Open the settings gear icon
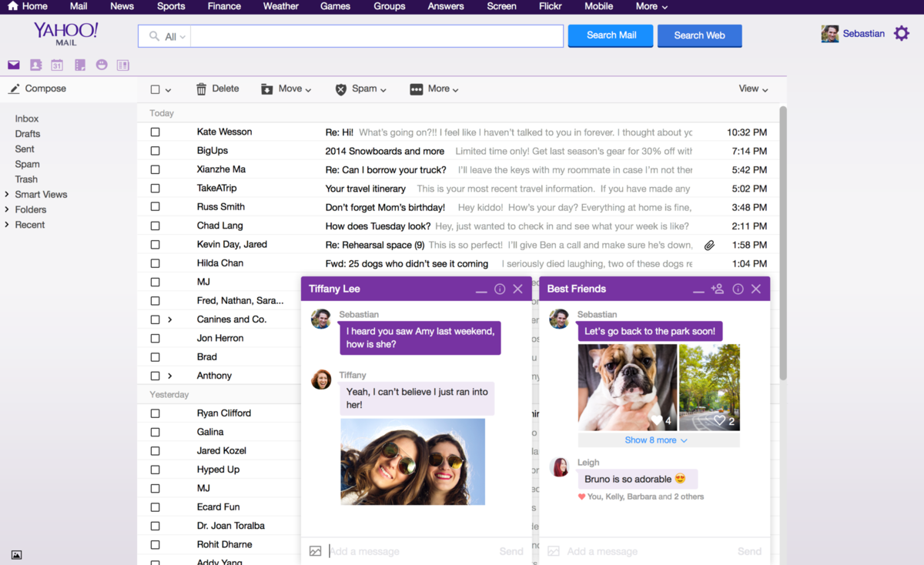Screen dimensions: 924x565 [x=901, y=34]
